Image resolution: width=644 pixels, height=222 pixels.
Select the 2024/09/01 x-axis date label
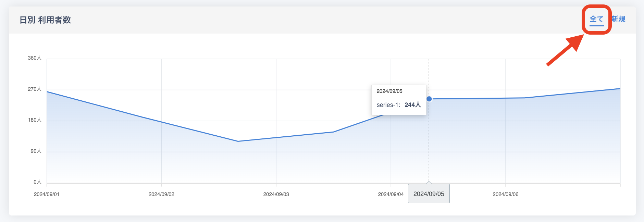[x=47, y=194]
